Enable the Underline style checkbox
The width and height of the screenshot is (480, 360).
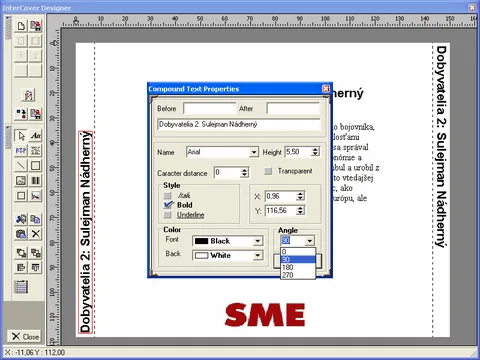[x=168, y=215]
